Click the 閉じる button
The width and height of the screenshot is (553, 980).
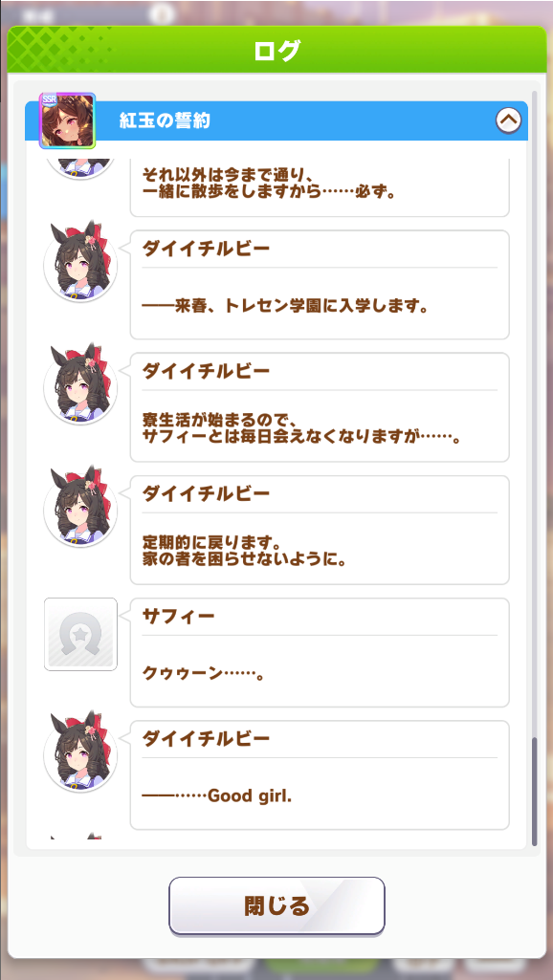click(x=276, y=905)
